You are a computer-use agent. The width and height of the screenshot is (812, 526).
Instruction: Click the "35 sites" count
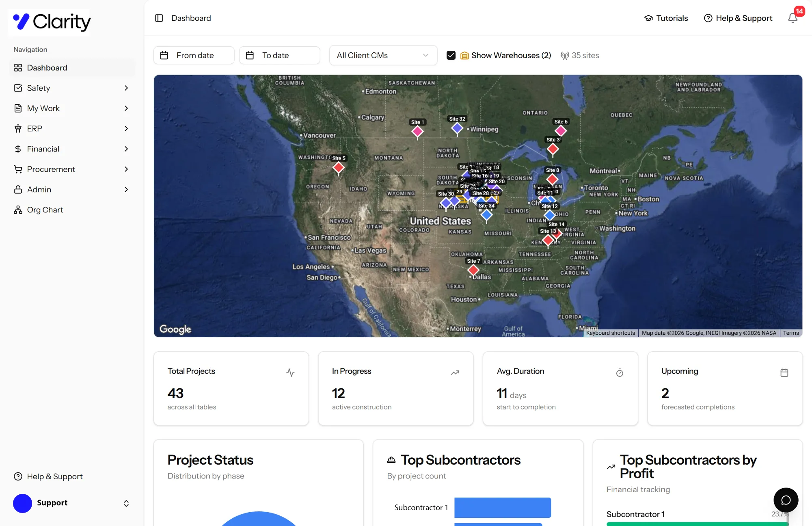pyautogui.click(x=585, y=55)
